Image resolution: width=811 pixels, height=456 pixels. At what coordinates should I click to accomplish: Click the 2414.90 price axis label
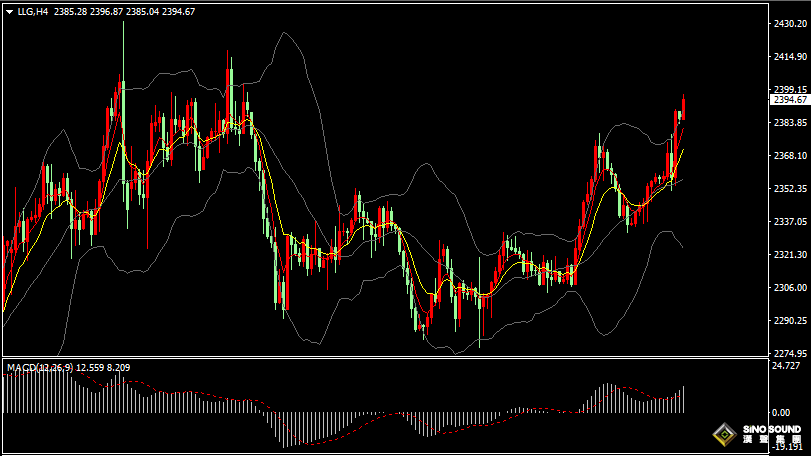coord(789,57)
